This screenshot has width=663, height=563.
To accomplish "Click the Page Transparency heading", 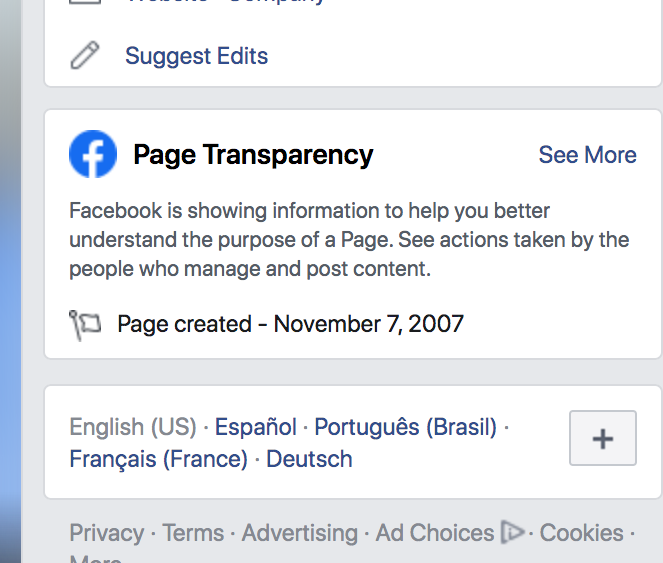I will point(253,155).
